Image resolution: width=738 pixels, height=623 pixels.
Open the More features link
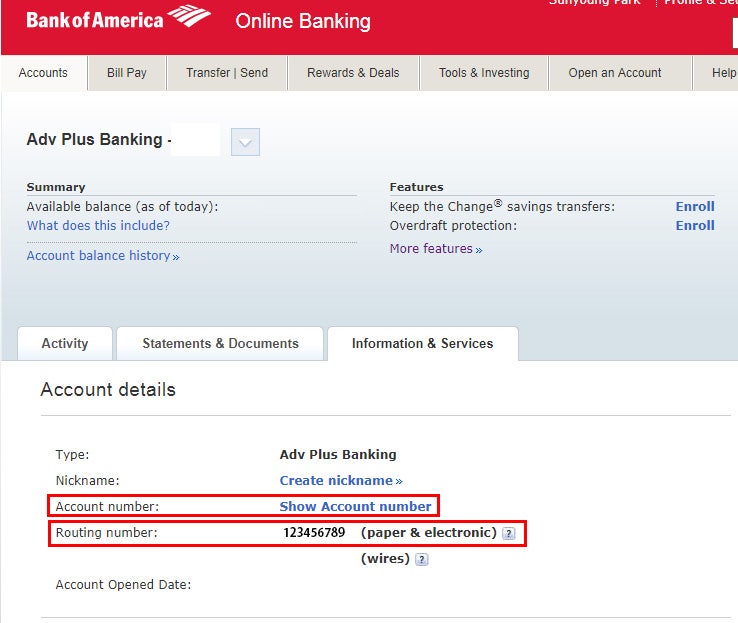tap(436, 248)
